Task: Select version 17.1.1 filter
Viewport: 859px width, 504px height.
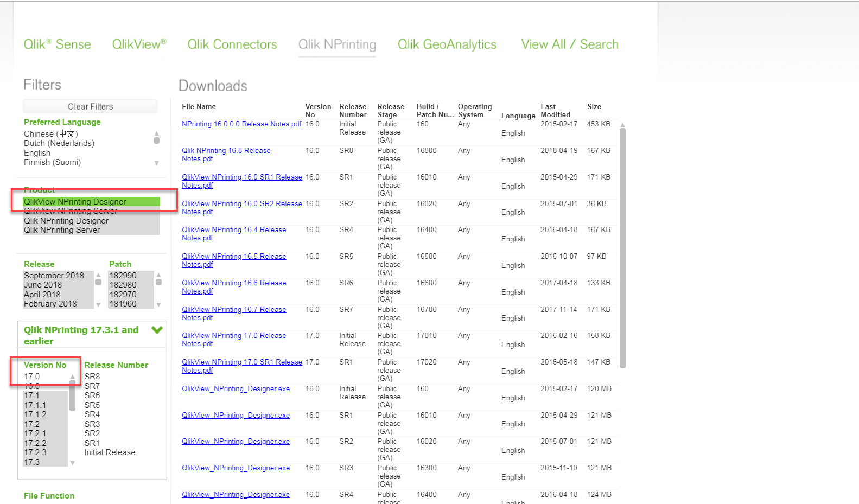Action: tap(45, 405)
